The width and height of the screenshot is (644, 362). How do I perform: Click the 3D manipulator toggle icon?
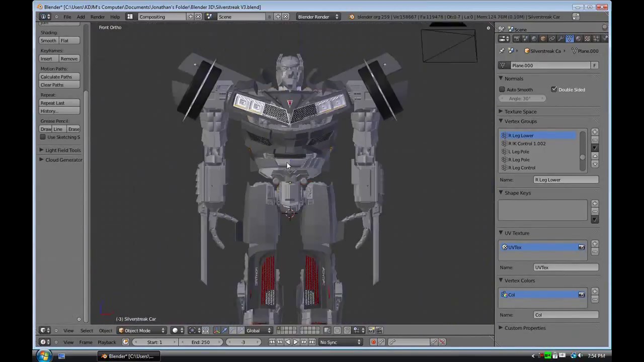click(216, 330)
